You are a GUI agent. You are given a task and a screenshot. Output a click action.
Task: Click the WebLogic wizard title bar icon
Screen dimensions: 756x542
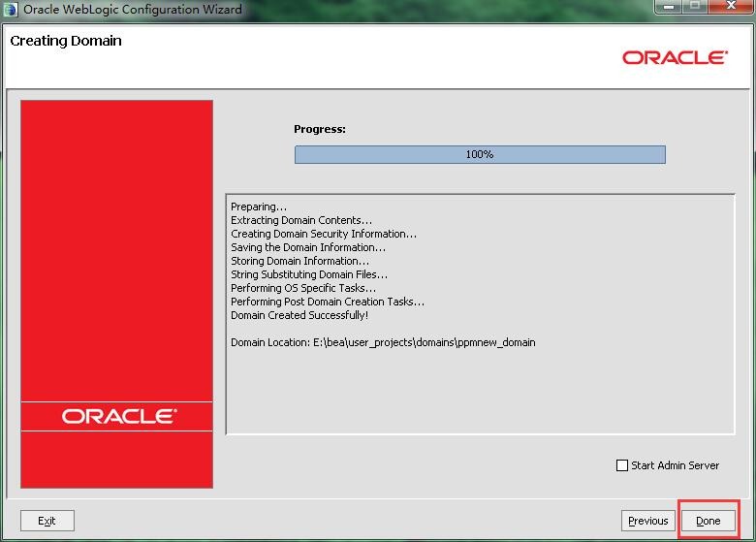click(x=10, y=9)
